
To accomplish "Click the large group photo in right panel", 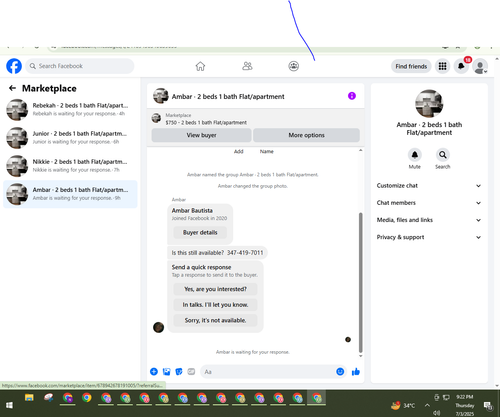I will tap(429, 103).
